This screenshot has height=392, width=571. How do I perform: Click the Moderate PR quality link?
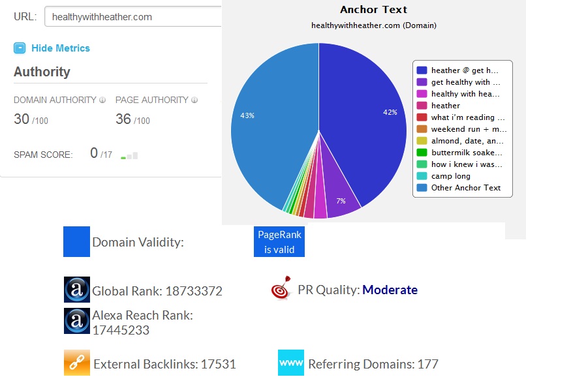click(390, 290)
